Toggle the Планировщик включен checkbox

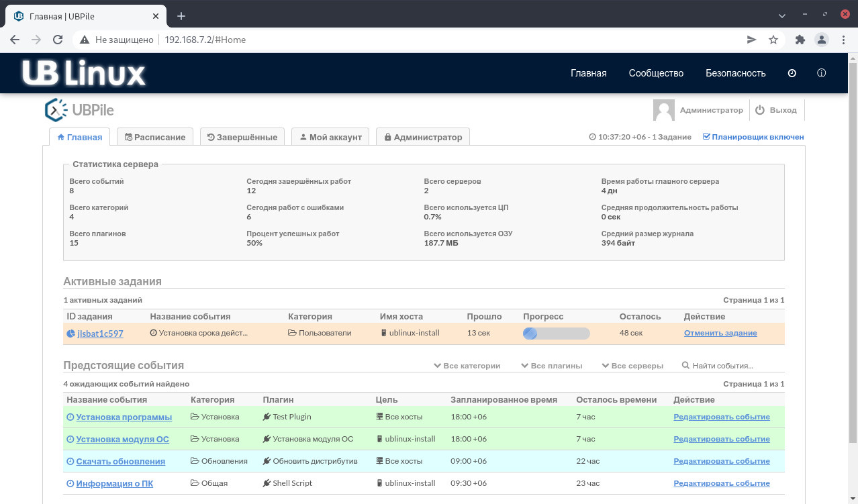[706, 137]
